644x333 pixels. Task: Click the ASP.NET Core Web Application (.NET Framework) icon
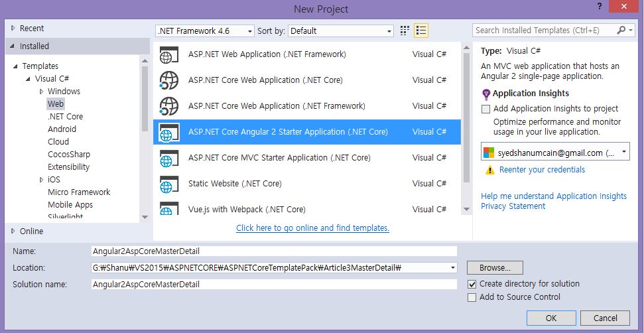click(169, 106)
